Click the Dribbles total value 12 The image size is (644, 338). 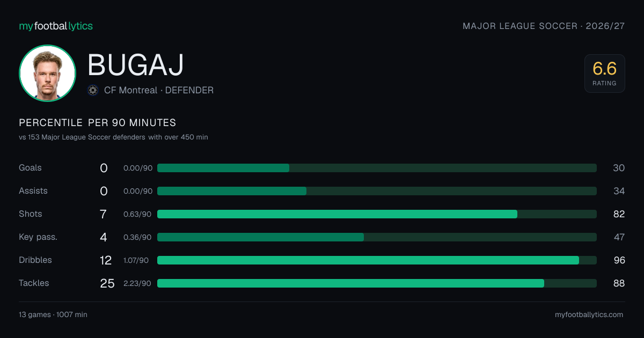click(x=106, y=260)
